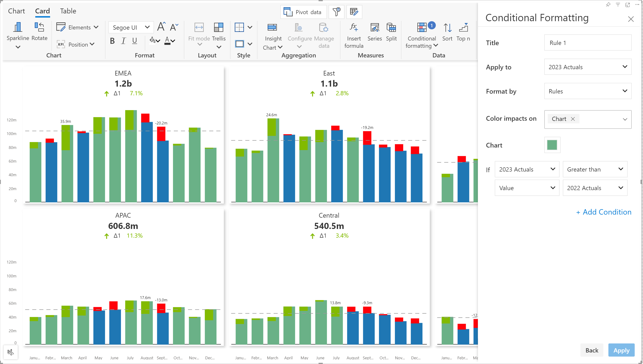This screenshot has height=364, width=643.
Task: Switch to the Table tab
Action: [x=68, y=11]
